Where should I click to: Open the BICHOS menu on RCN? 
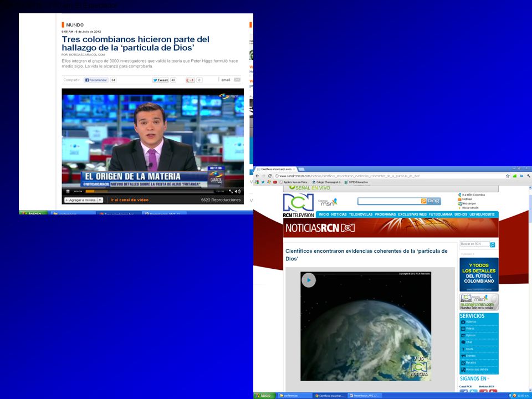pyautogui.click(x=461, y=214)
